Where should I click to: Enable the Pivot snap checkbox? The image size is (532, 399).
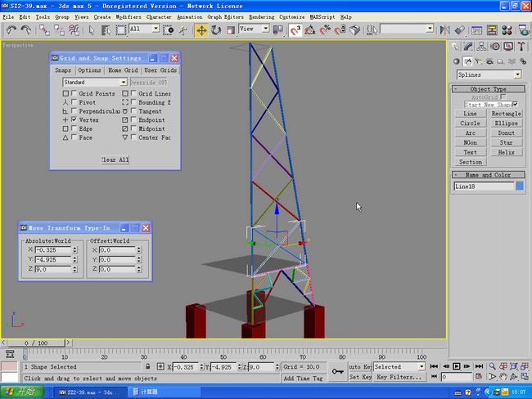pos(74,102)
